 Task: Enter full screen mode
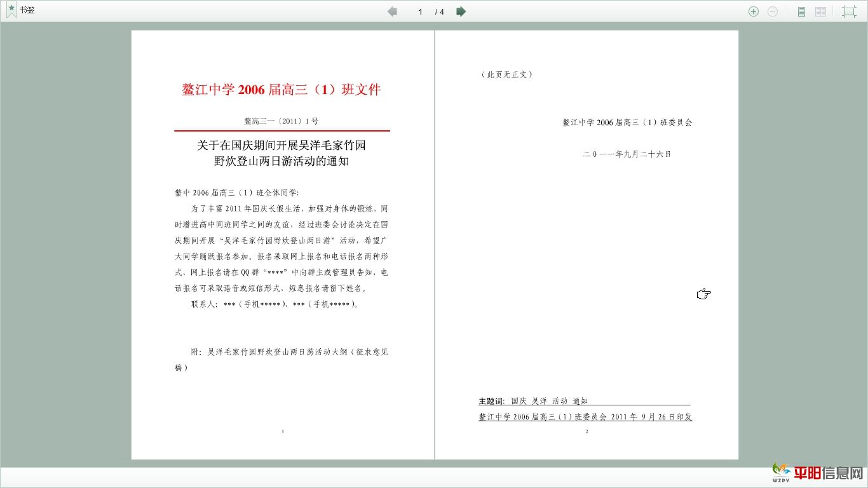tap(849, 11)
